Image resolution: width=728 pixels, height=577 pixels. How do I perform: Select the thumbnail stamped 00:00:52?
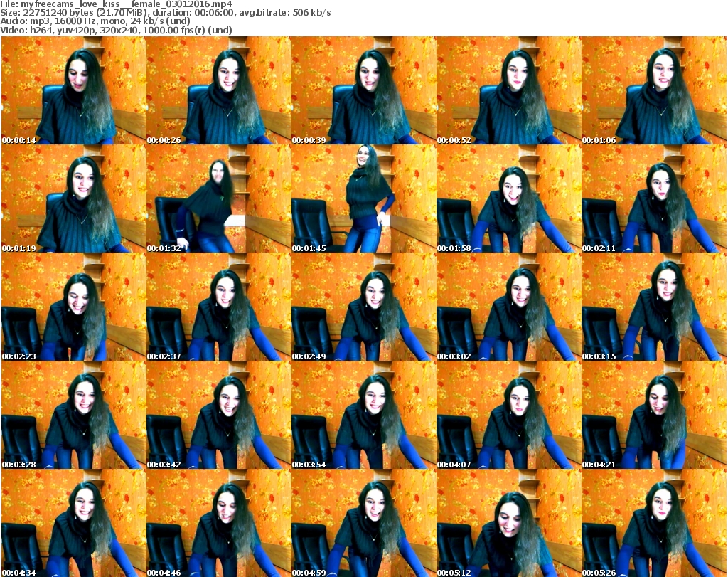[x=508, y=90]
